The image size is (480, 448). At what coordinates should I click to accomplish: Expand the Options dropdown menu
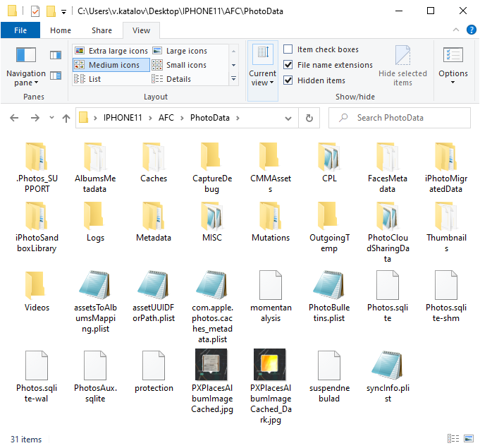point(453,83)
